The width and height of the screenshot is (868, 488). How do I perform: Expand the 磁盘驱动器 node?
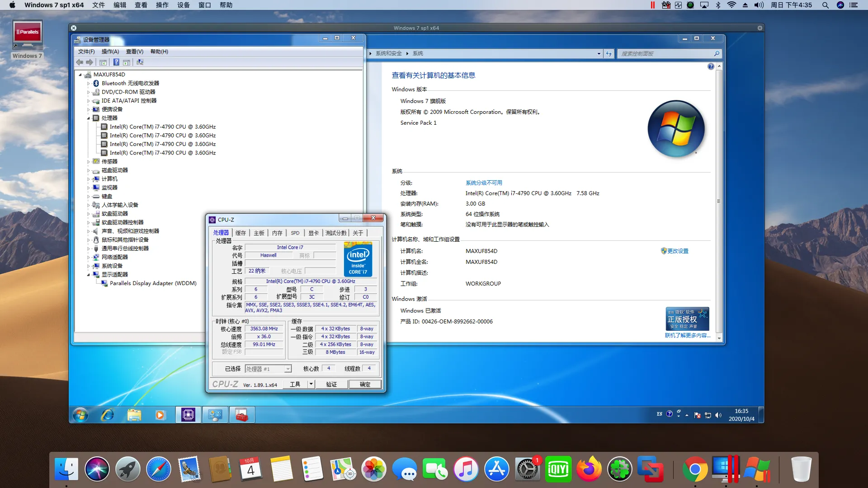88,170
